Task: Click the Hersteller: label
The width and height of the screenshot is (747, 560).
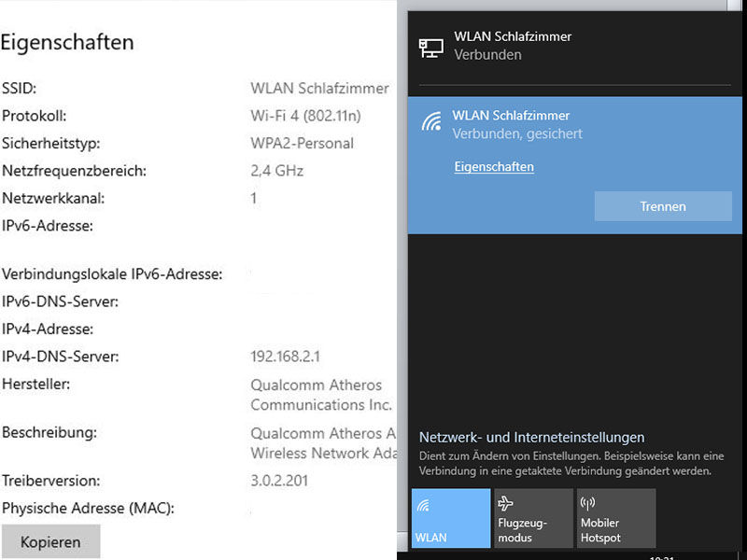Action: tap(35, 384)
